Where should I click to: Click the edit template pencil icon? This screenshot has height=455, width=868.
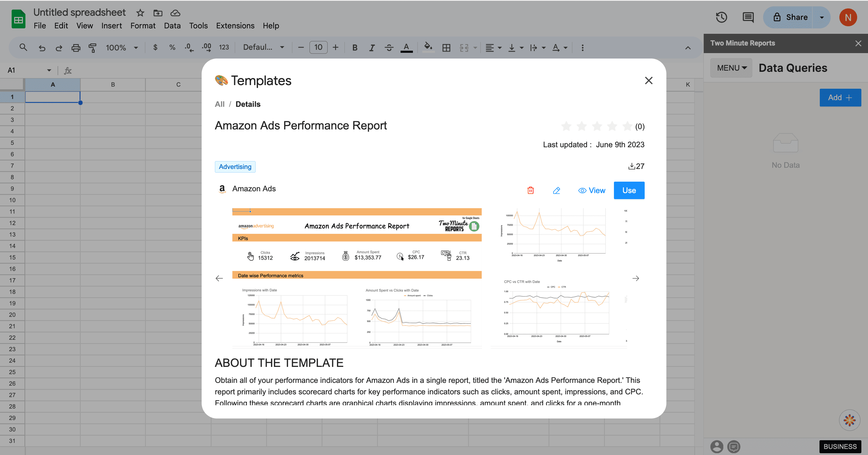tap(557, 190)
